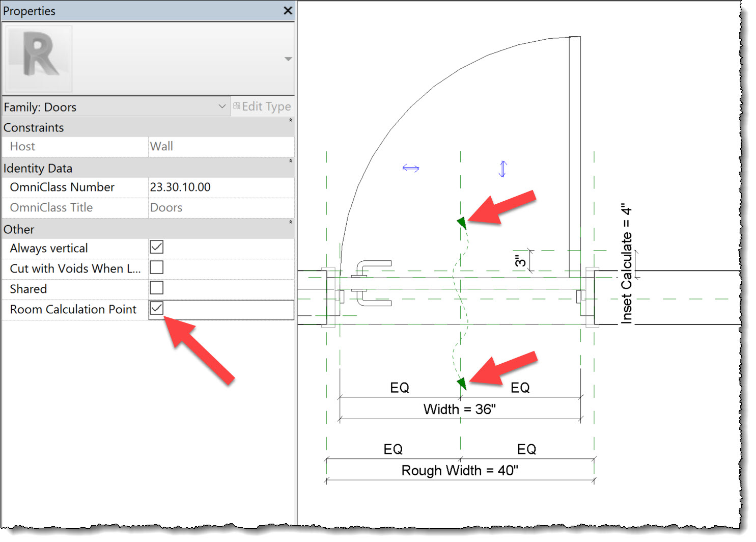Uncheck the Always vertical checkbox
Image resolution: width=756 pixels, height=542 pixels.
coord(156,247)
